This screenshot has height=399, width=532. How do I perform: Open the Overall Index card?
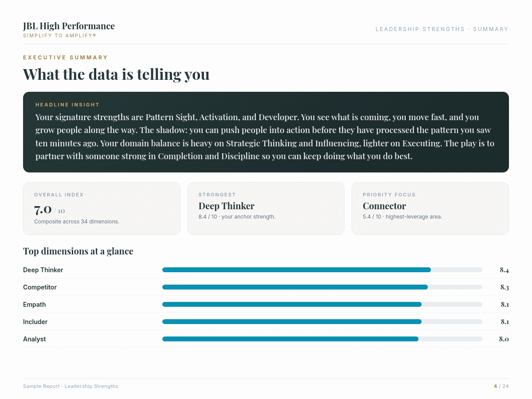(102, 208)
